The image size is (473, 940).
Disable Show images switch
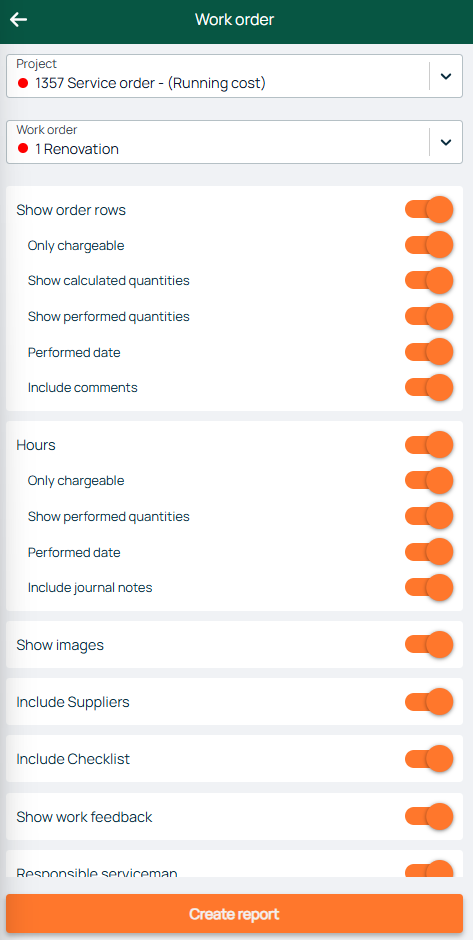point(429,645)
